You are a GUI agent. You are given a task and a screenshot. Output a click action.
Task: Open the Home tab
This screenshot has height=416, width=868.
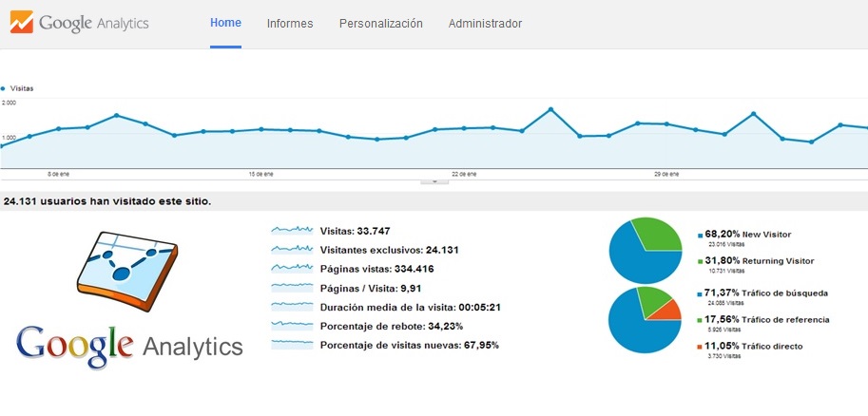pos(225,23)
